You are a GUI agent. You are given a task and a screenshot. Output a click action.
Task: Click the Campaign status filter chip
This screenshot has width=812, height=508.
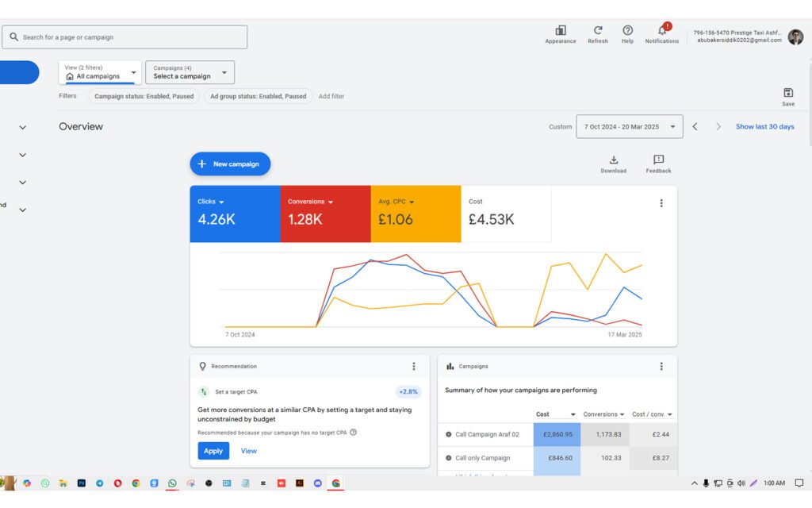pyautogui.click(x=144, y=96)
